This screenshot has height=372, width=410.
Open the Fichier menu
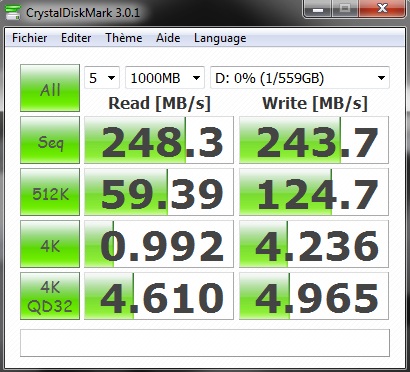(29, 38)
